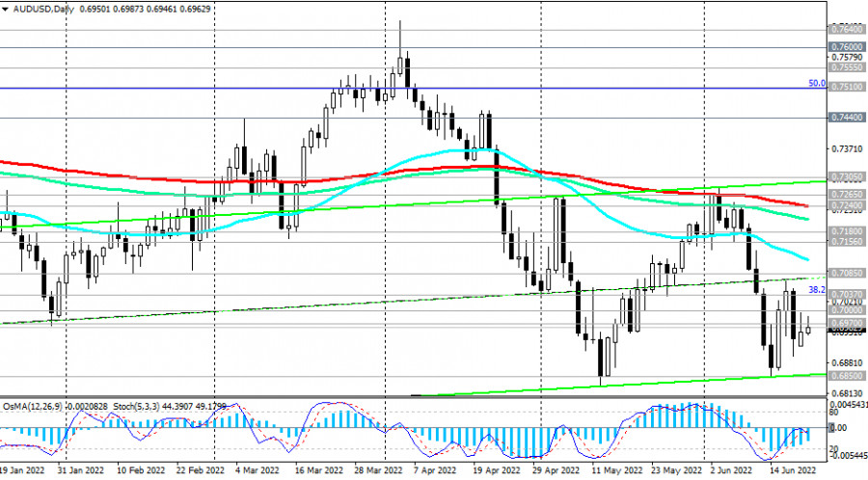Image resolution: width=868 pixels, height=480 pixels.
Task: Open the chart menu triangle beside AUDUSD
Action: coord(5,9)
